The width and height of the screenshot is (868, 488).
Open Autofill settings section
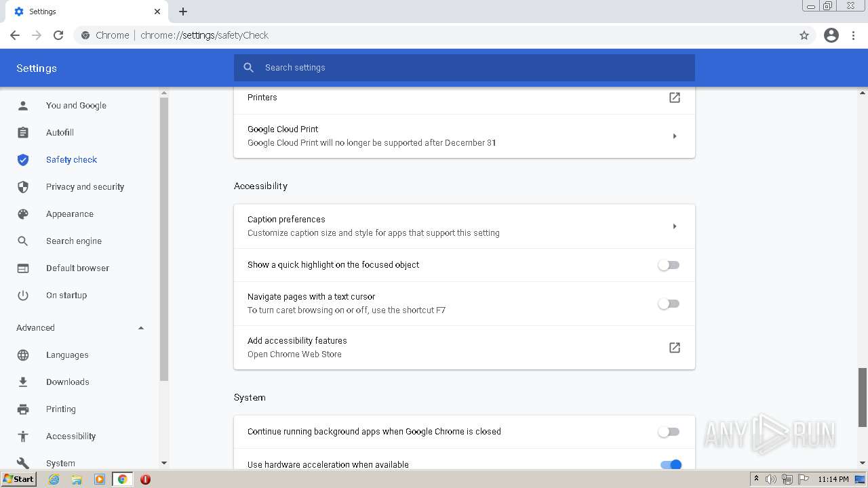coord(60,133)
